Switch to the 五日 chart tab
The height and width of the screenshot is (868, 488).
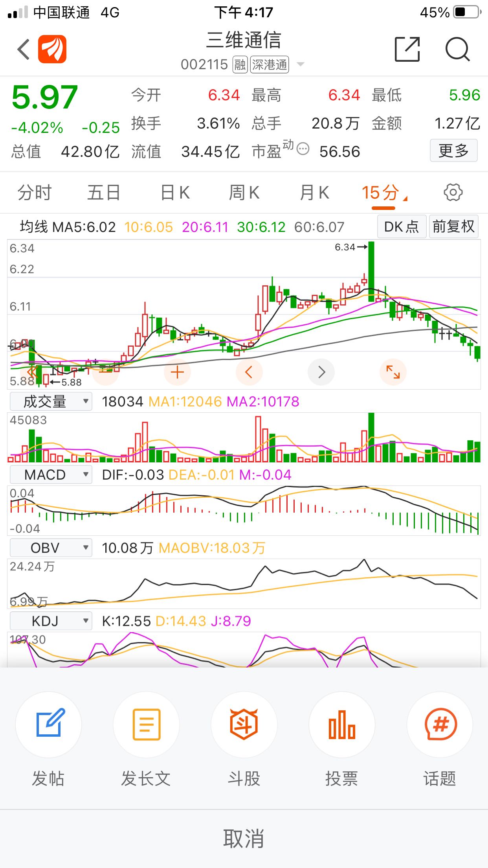pos(104,193)
